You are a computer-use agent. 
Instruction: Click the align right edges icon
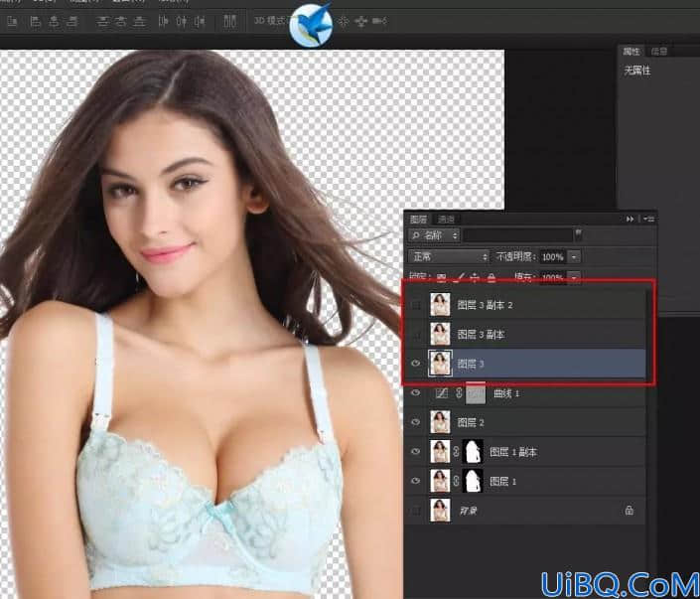71,21
